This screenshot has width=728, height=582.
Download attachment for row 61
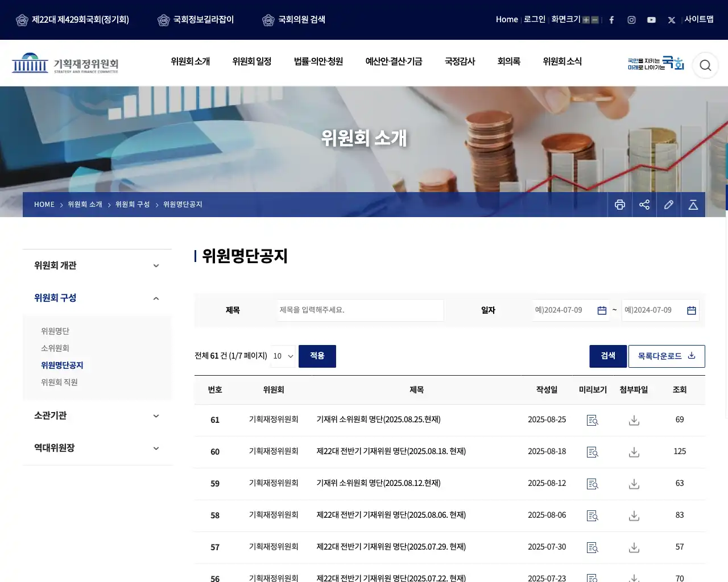coord(634,420)
